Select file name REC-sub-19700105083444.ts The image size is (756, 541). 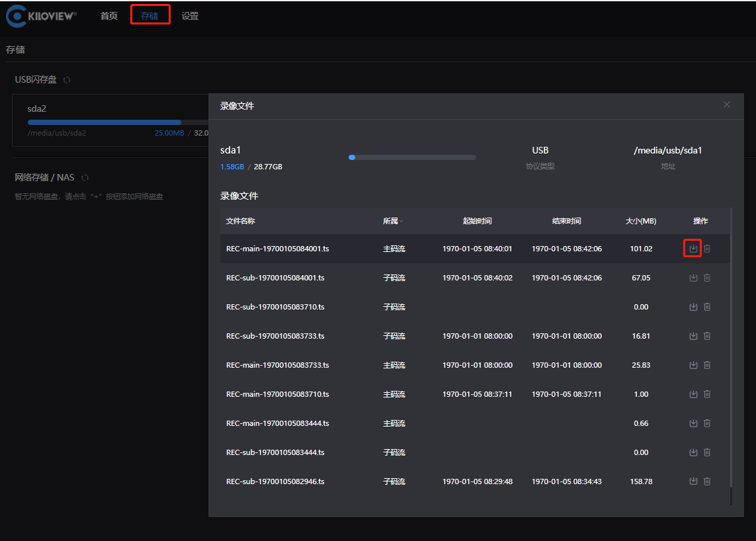[x=275, y=452]
